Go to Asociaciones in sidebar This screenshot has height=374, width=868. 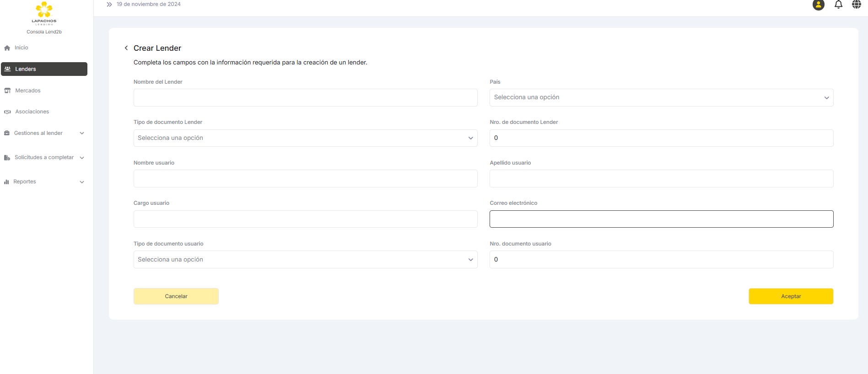click(32, 112)
